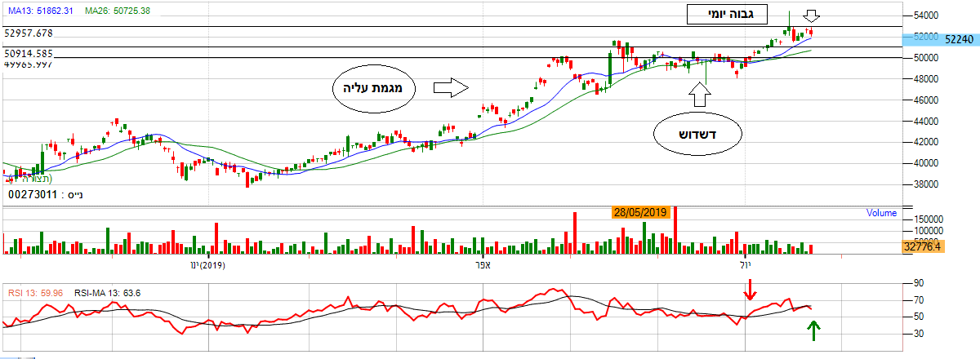The width and height of the screenshot is (980, 359).
Task: Select the מגמת עליה ellipse annotation
Action: (375, 88)
